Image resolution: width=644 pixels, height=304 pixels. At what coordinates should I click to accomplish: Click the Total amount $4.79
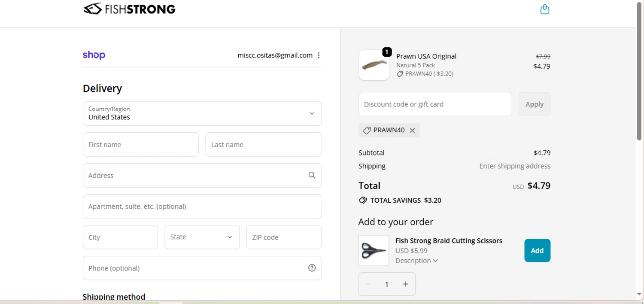539,185
